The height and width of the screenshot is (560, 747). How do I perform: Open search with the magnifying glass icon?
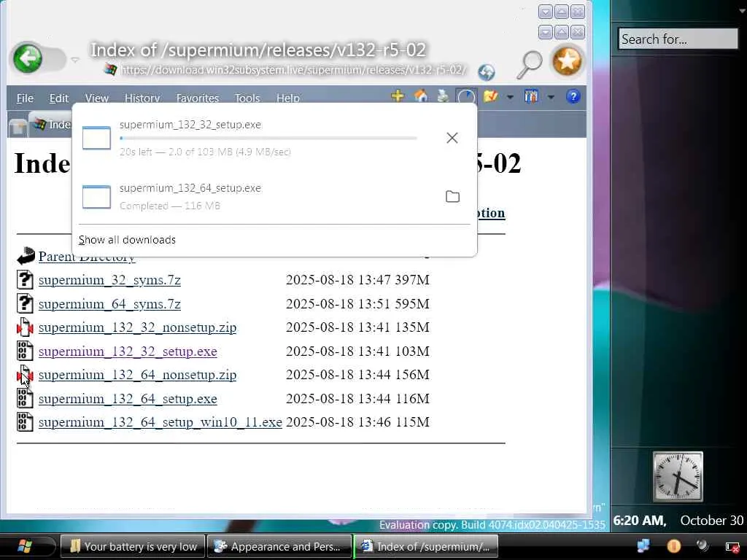(530, 64)
